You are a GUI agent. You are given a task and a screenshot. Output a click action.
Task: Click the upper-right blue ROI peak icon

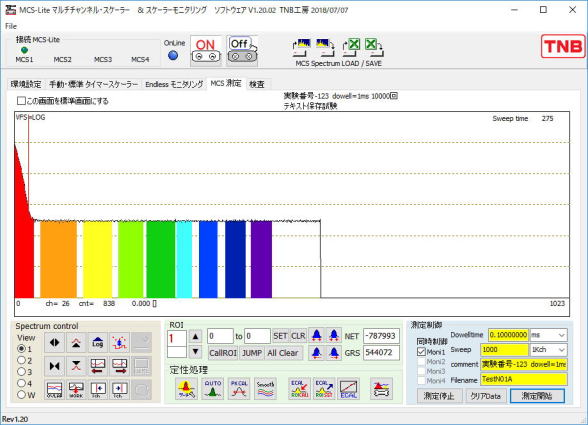point(334,335)
